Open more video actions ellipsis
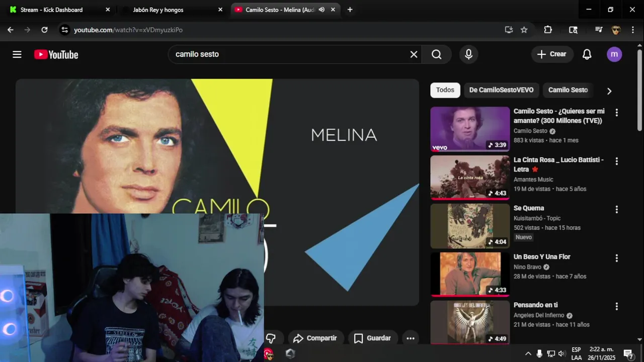The height and width of the screenshot is (362, 644). click(411, 338)
